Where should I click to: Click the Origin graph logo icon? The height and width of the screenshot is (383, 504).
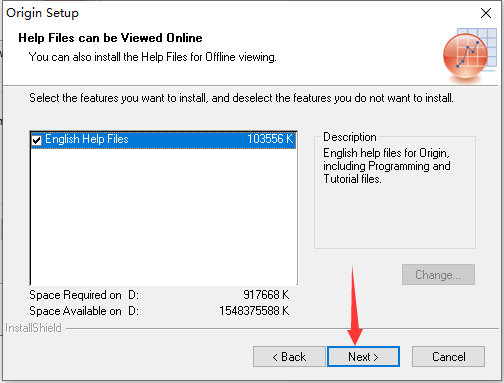470,55
